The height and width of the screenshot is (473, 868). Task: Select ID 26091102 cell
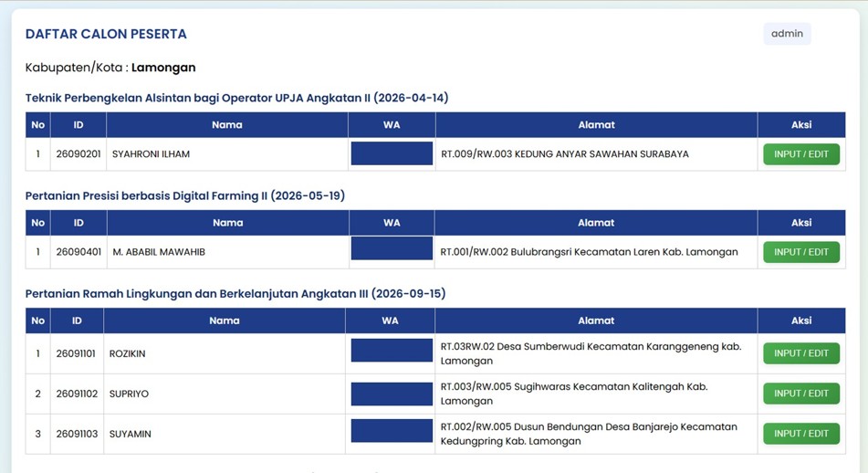click(x=77, y=394)
